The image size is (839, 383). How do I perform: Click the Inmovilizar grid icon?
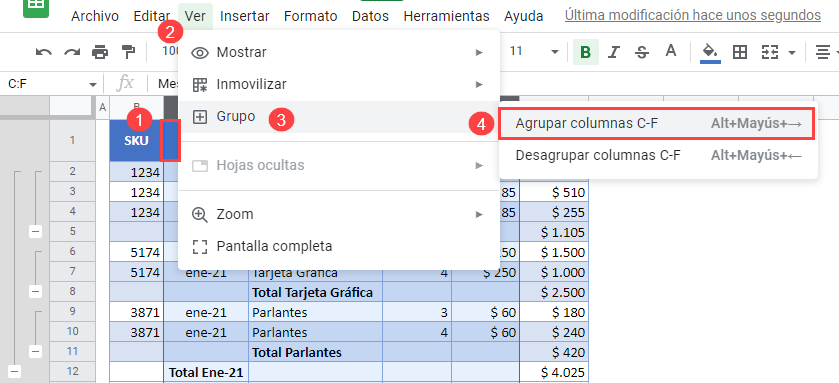[200, 85]
